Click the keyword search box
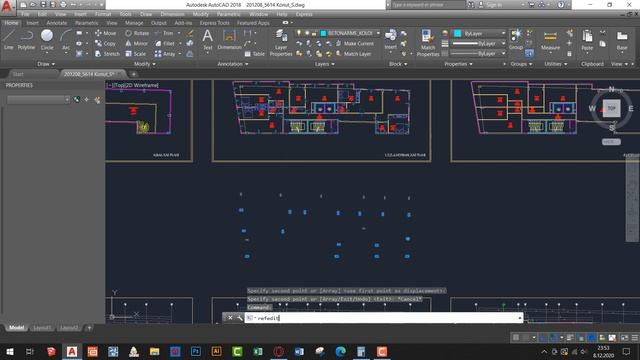The image size is (640, 360). pos(428,5)
